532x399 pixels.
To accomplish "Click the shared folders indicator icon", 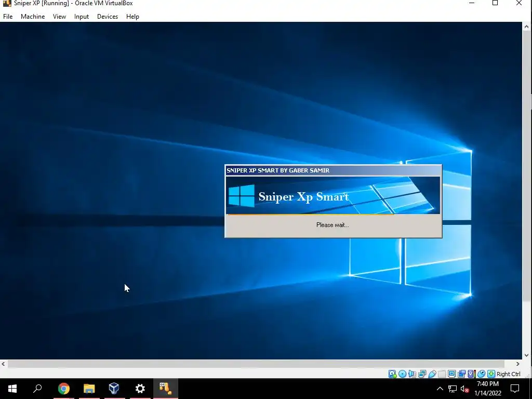I will [x=442, y=374].
